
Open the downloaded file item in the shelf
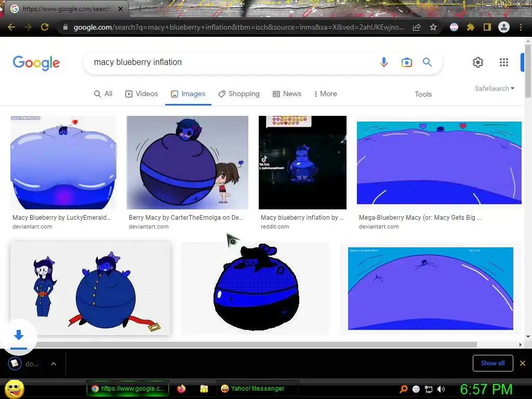(x=24, y=364)
